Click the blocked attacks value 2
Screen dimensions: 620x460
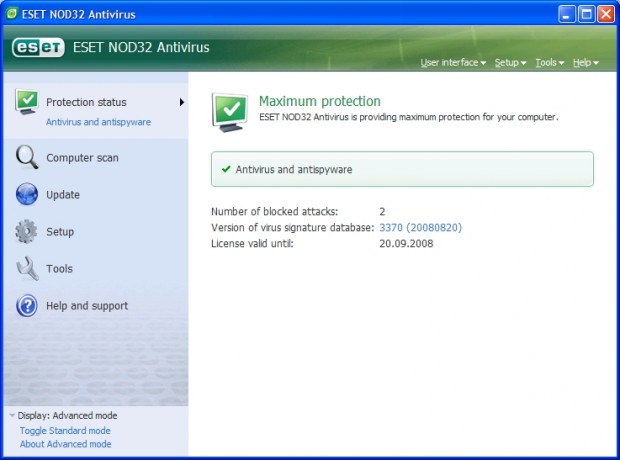(382, 212)
